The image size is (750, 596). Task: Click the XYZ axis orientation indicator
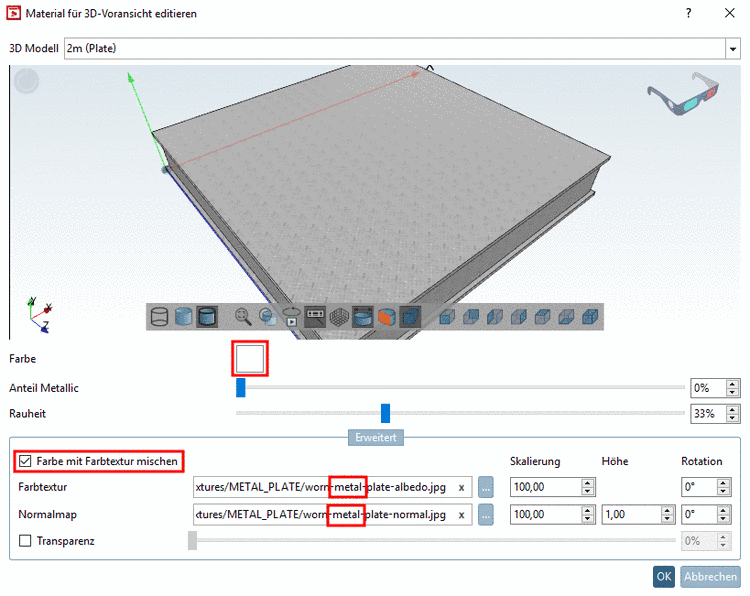tap(38, 315)
